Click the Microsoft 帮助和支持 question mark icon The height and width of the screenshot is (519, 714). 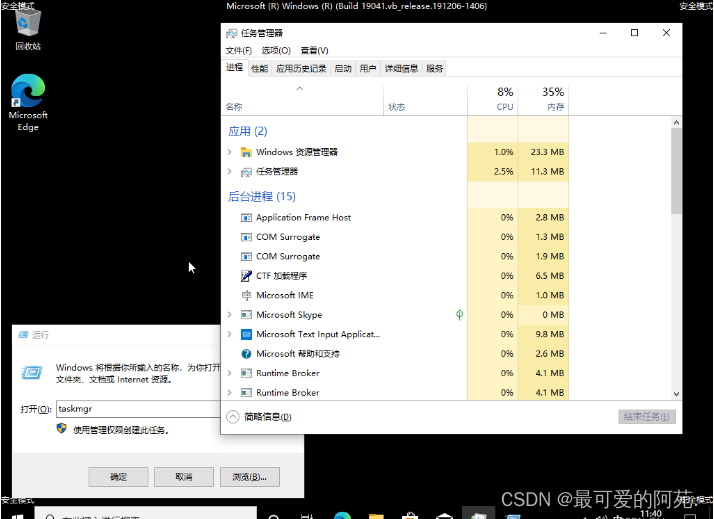tap(246, 354)
